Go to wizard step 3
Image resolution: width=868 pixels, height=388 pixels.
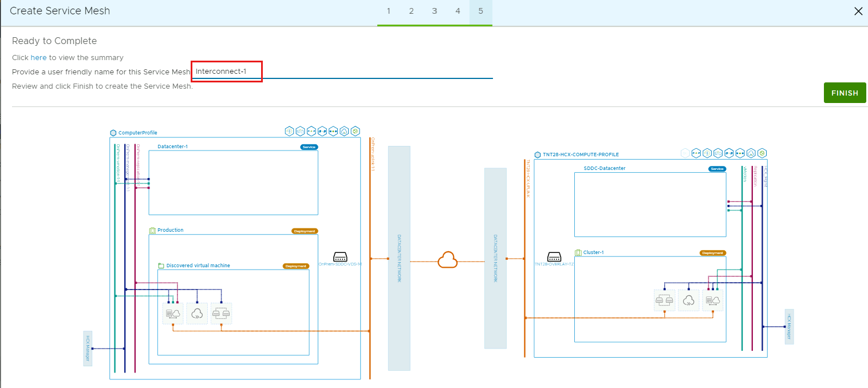pos(435,11)
